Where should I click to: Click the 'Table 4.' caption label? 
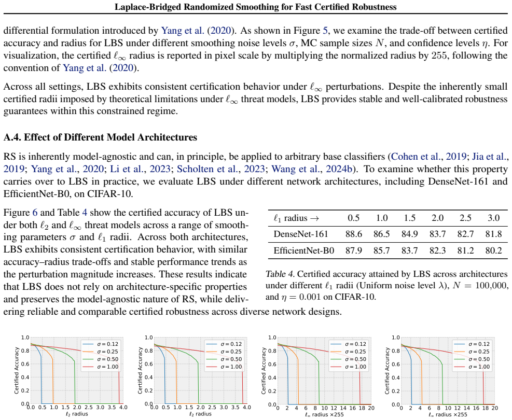280,274
